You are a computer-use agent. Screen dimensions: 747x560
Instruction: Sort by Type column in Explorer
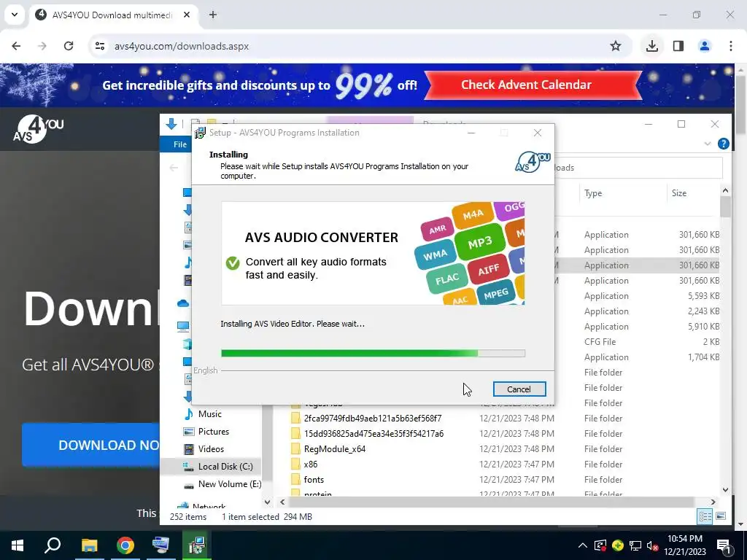click(593, 192)
